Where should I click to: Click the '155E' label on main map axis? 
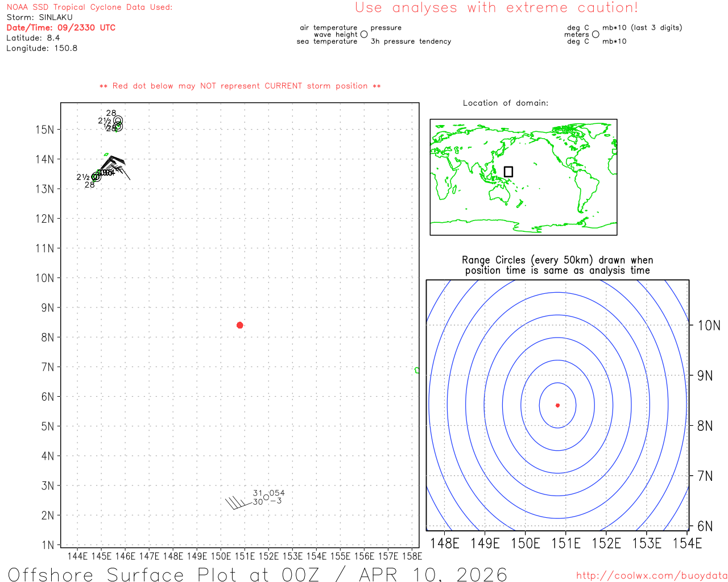pos(341,556)
